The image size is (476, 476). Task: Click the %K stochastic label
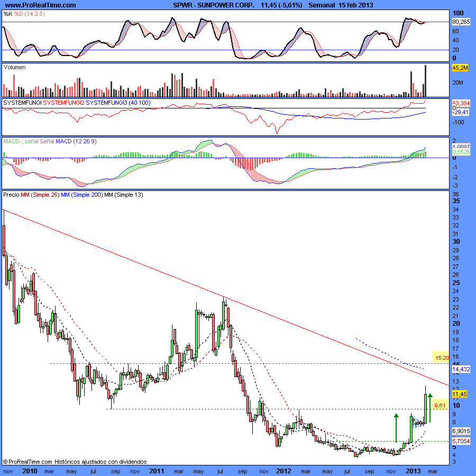point(8,14)
